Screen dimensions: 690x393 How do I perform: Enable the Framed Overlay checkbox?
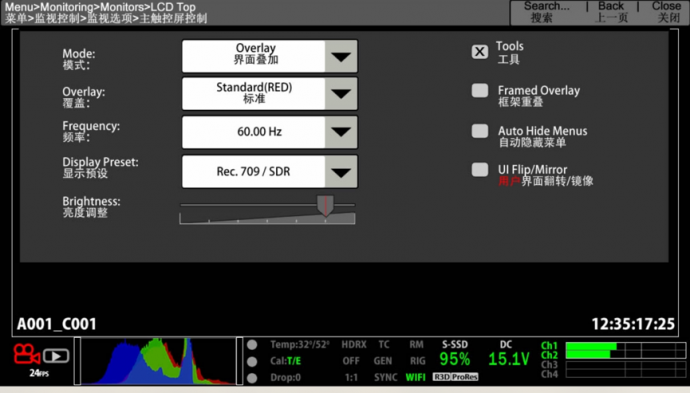pyautogui.click(x=480, y=91)
